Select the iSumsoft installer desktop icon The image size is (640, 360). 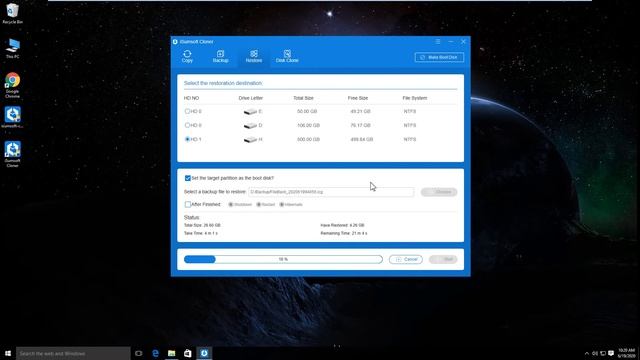click(13, 117)
